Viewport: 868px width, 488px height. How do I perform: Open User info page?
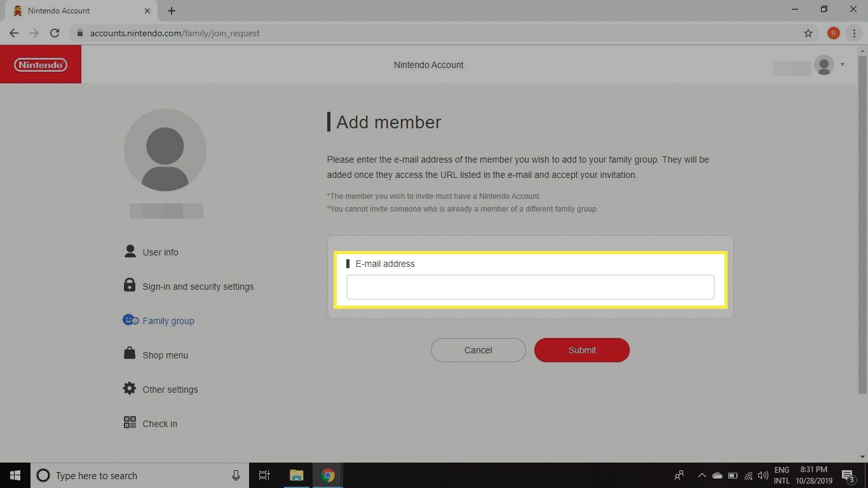(160, 252)
